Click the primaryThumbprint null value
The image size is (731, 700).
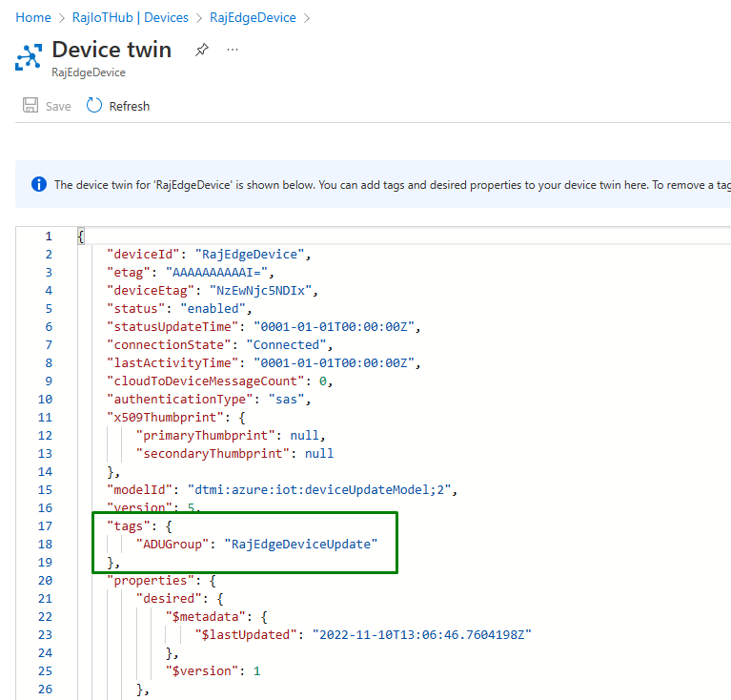coord(304,436)
